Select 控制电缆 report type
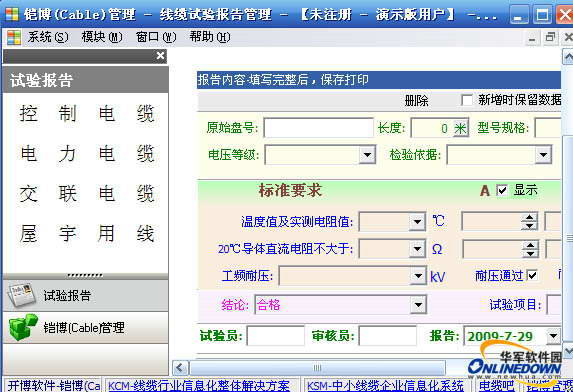Viewport: 573px width, 392px height. (x=87, y=114)
